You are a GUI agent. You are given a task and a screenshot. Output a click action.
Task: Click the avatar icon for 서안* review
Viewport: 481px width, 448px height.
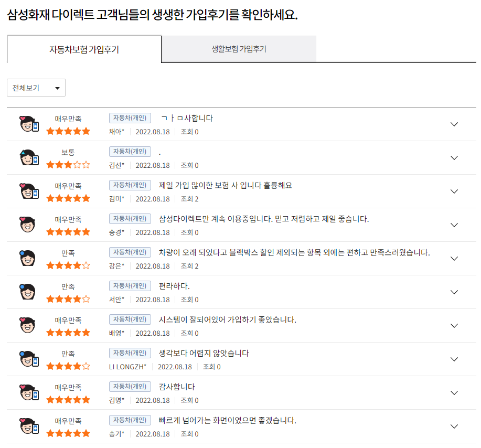click(28, 292)
